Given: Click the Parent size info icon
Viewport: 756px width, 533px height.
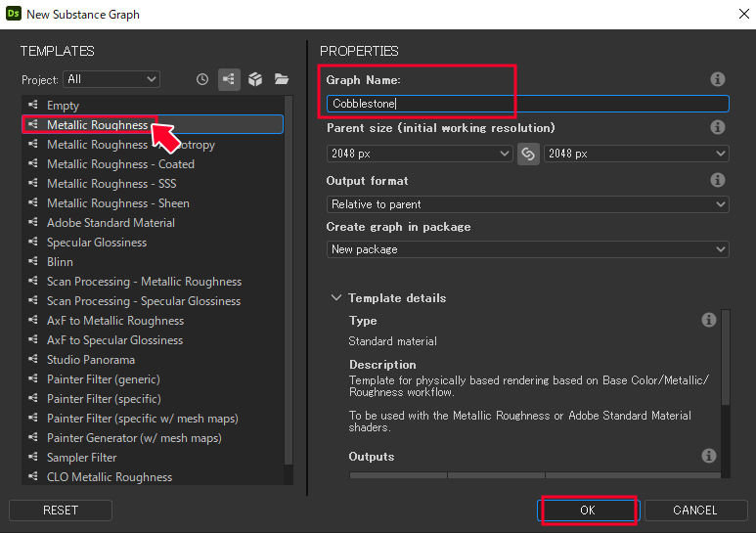Looking at the screenshot, I should (x=718, y=127).
